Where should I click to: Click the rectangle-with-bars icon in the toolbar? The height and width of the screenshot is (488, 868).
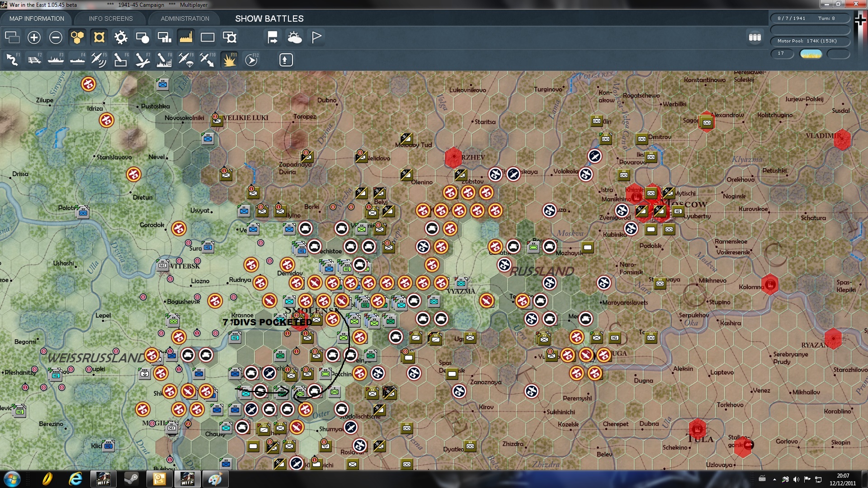pyautogui.click(x=164, y=37)
